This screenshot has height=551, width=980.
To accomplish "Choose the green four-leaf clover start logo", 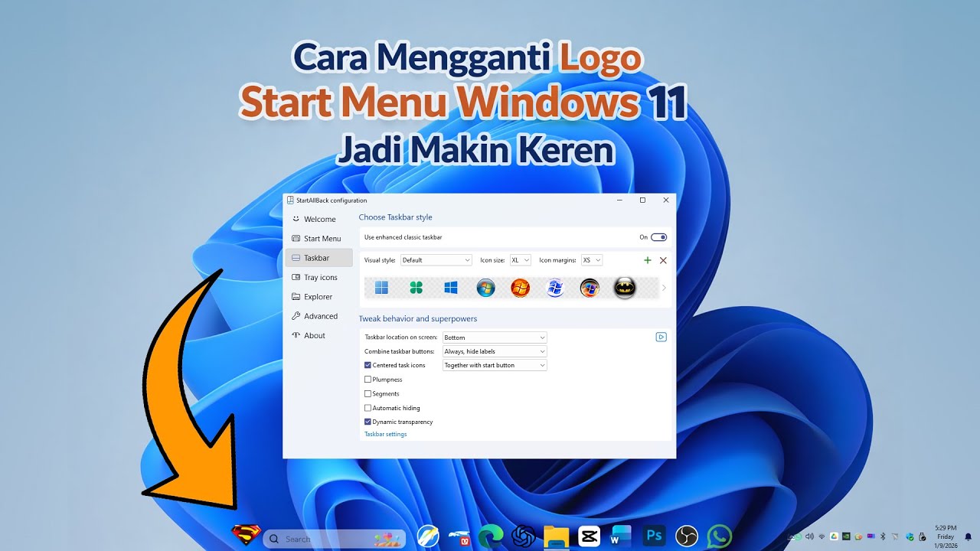I will click(x=416, y=288).
